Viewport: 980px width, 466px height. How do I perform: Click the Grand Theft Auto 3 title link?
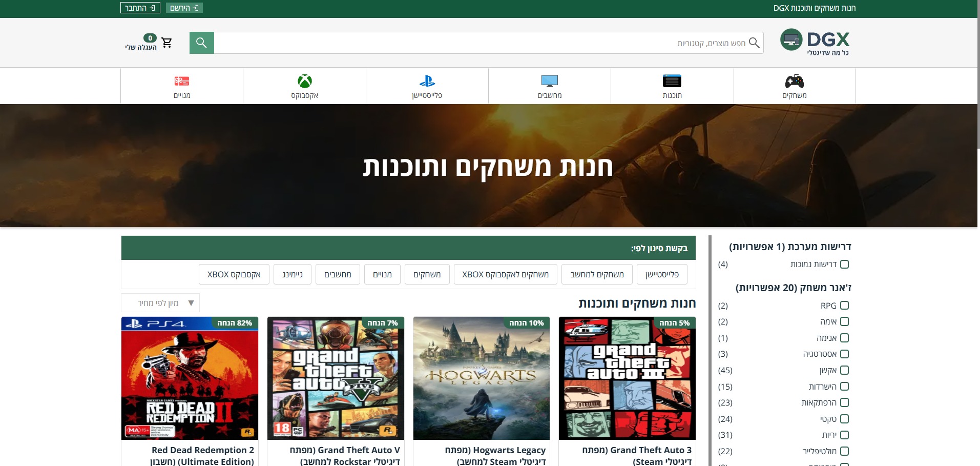[637, 456]
